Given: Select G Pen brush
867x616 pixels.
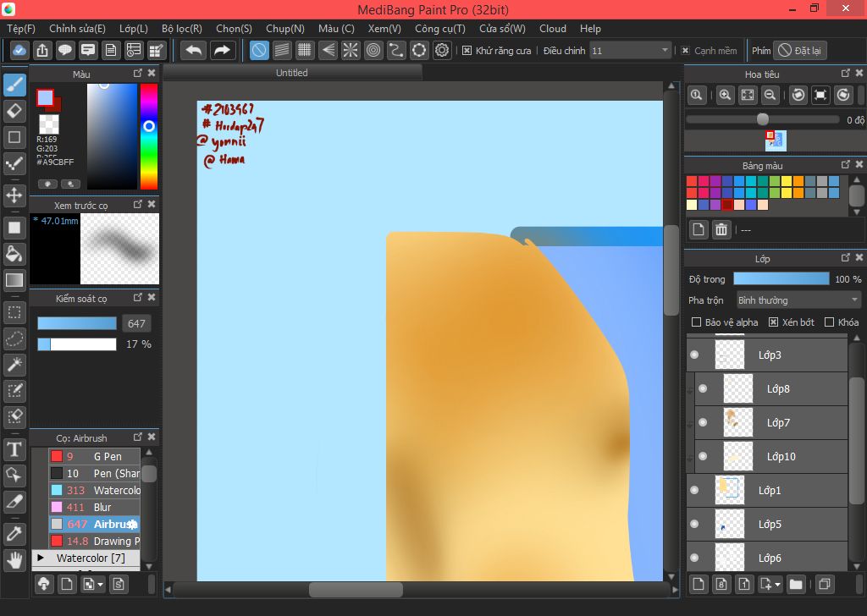Looking at the screenshot, I should (95, 456).
